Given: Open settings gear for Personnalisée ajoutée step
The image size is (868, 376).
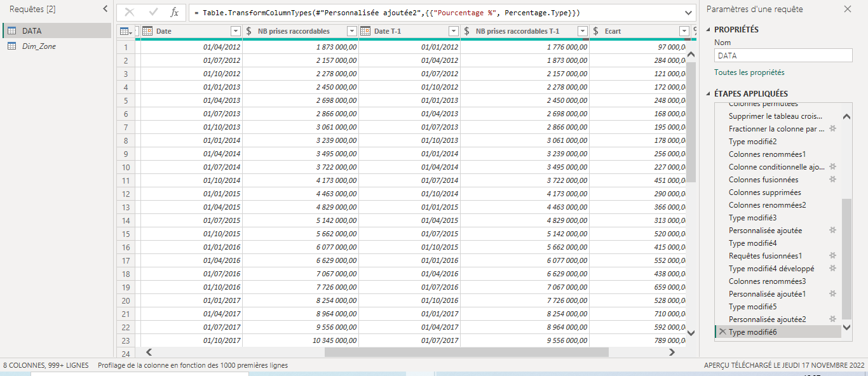Looking at the screenshot, I should coord(832,230).
